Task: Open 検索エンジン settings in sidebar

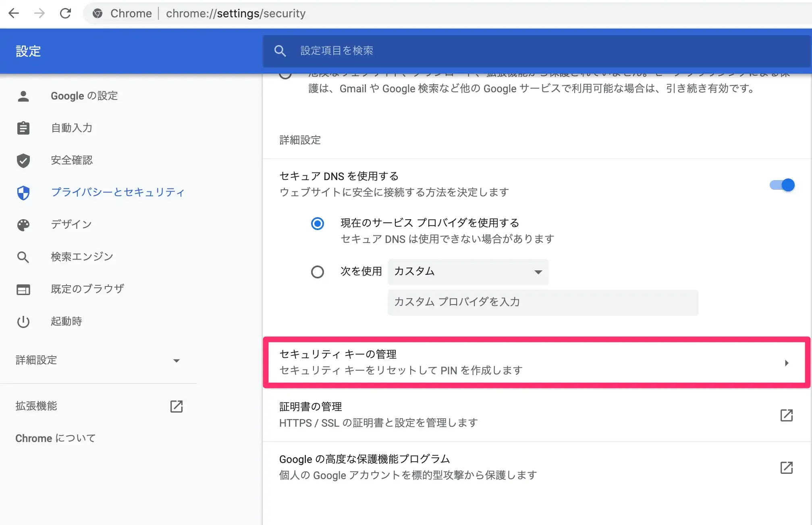Action: pyautogui.click(x=82, y=257)
